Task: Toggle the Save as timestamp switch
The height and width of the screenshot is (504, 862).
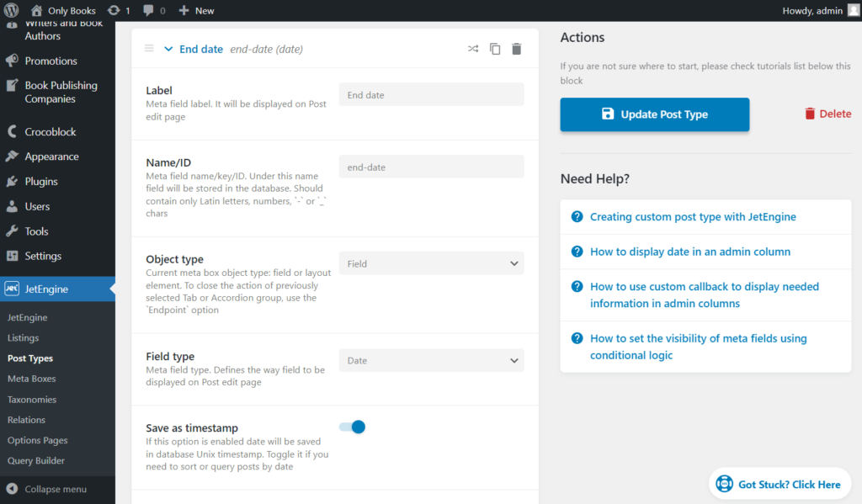Action: tap(352, 427)
